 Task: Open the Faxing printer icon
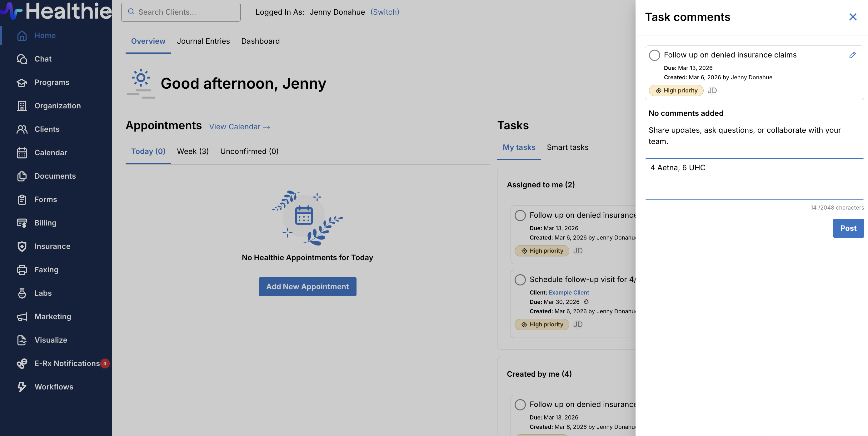pyautogui.click(x=22, y=270)
